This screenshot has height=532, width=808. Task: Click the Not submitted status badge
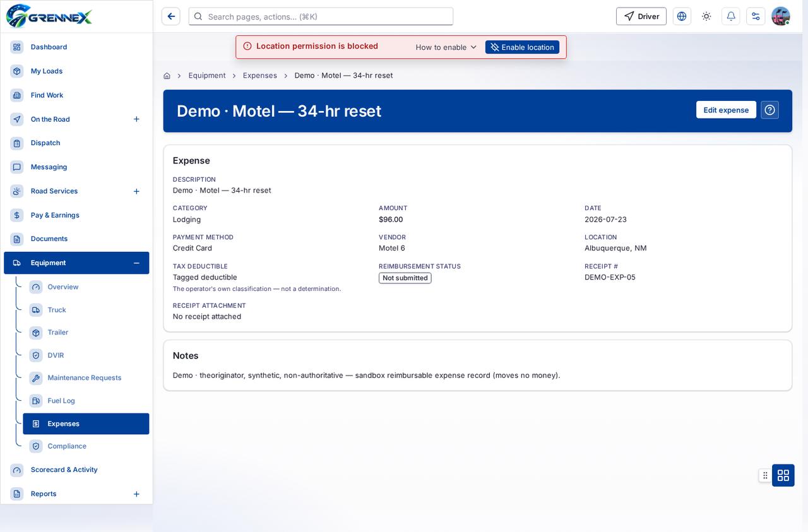[405, 278]
